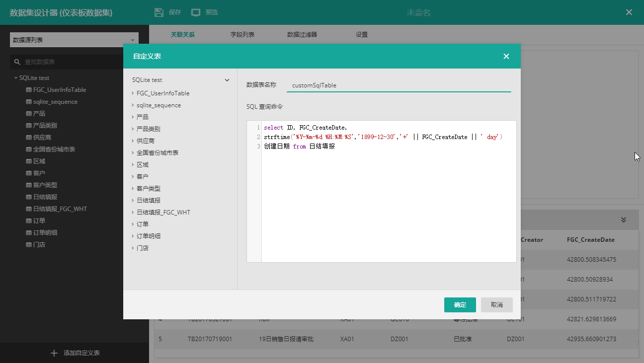Expand sqlite_sequence in dialog tree

(x=133, y=105)
